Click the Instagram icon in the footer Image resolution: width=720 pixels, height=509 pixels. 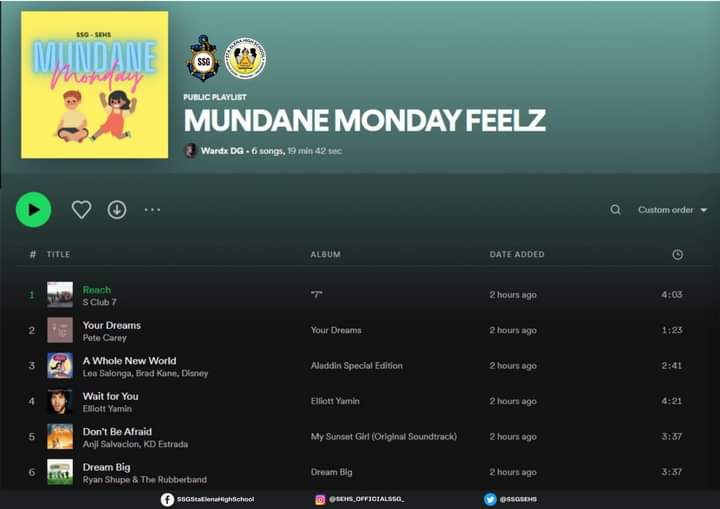point(320,499)
